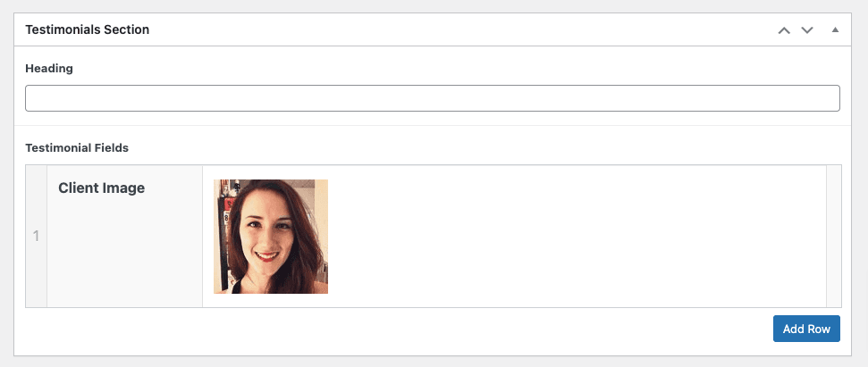This screenshot has height=367, width=868.
Task: Click empty space beside client photo
Action: click(x=576, y=237)
